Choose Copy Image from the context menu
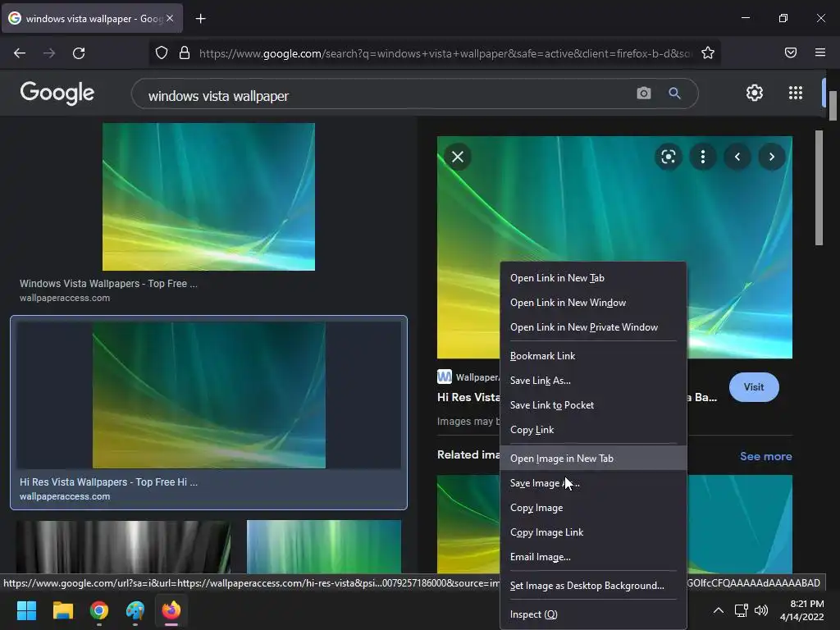The height and width of the screenshot is (630, 840). tap(593, 508)
